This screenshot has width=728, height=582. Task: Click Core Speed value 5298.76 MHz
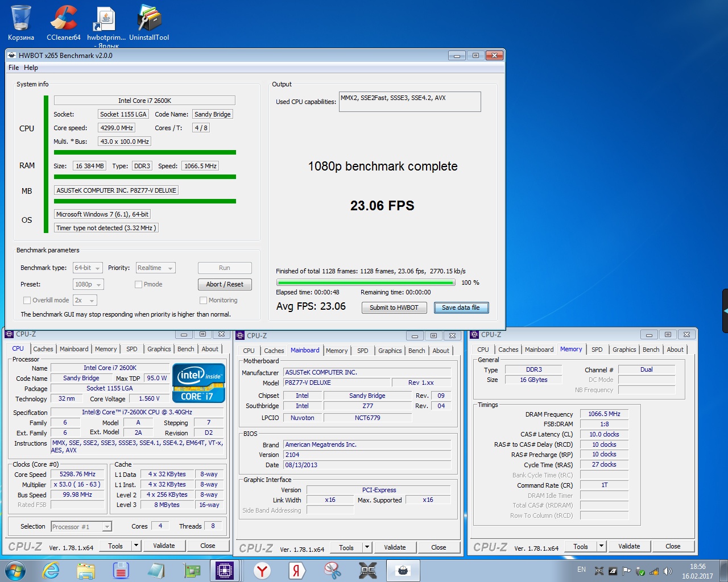pos(77,474)
